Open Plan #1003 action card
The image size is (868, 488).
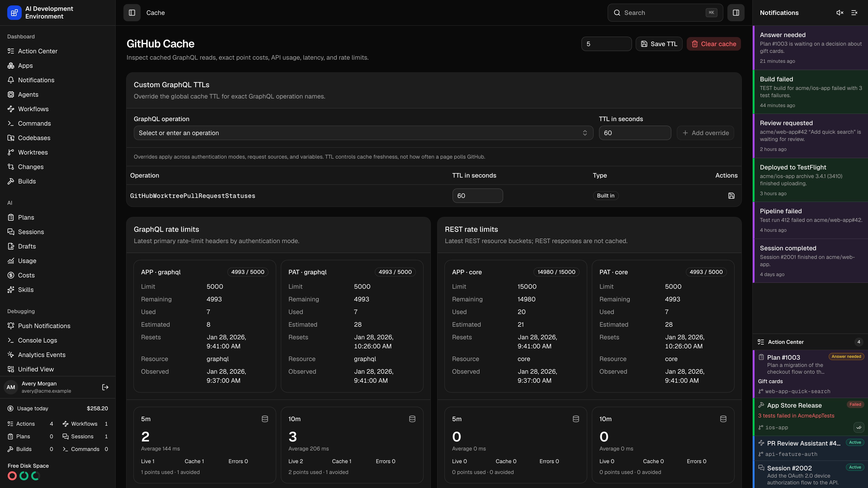click(810, 374)
